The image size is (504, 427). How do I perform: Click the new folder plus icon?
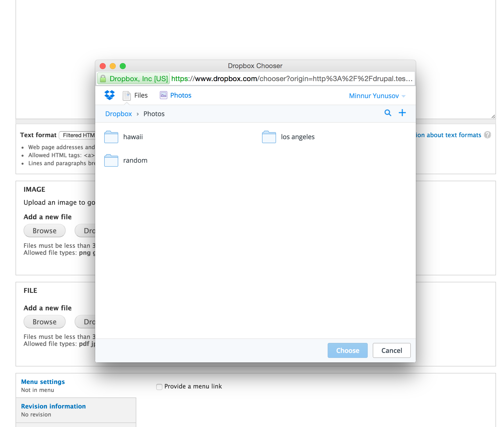click(x=402, y=113)
